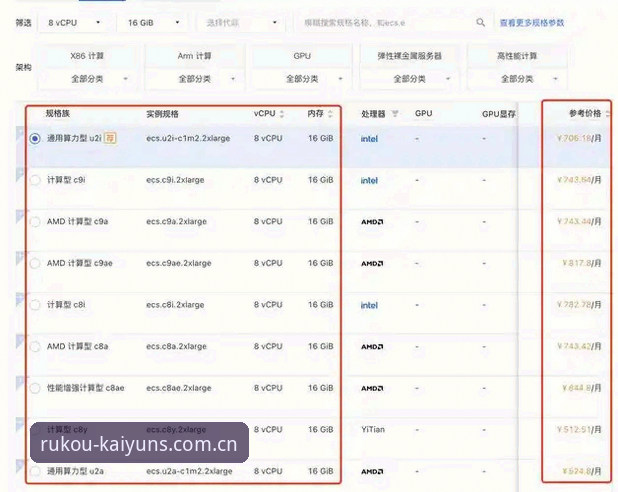This screenshot has height=492, width=618.
Task: Click the ¥743.64/月 price for c9i
Action: [x=579, y=180]
